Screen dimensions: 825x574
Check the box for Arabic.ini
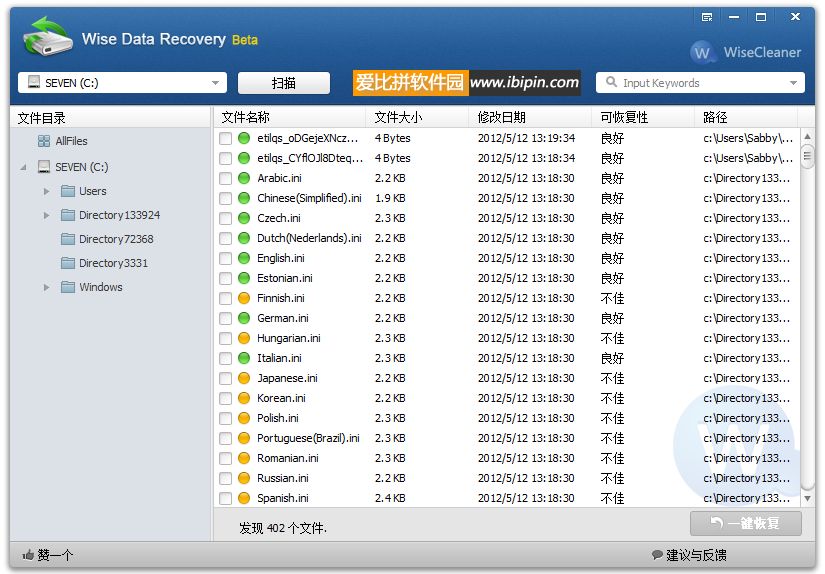pyautogui.click(x=225, y=178)
